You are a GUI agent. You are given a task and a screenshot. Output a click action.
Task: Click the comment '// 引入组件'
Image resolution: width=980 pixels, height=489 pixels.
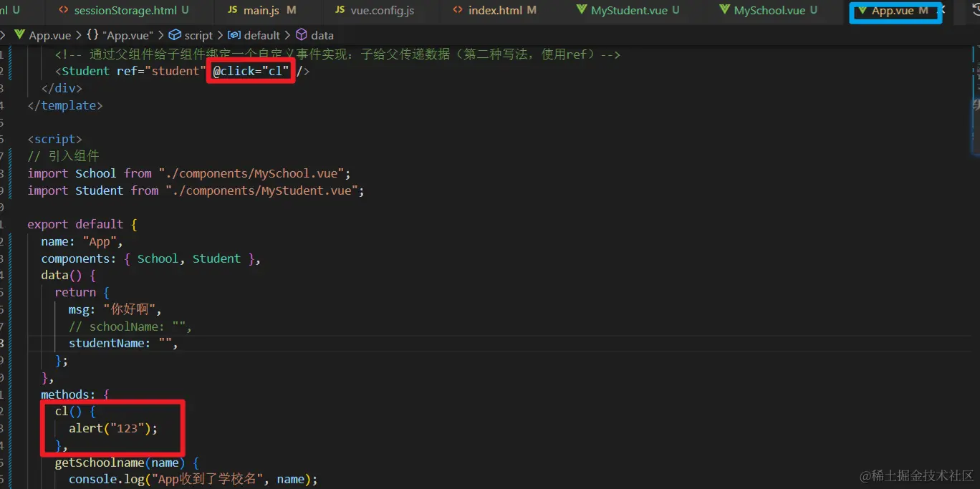pyautogui.click(x=63, y=156)
